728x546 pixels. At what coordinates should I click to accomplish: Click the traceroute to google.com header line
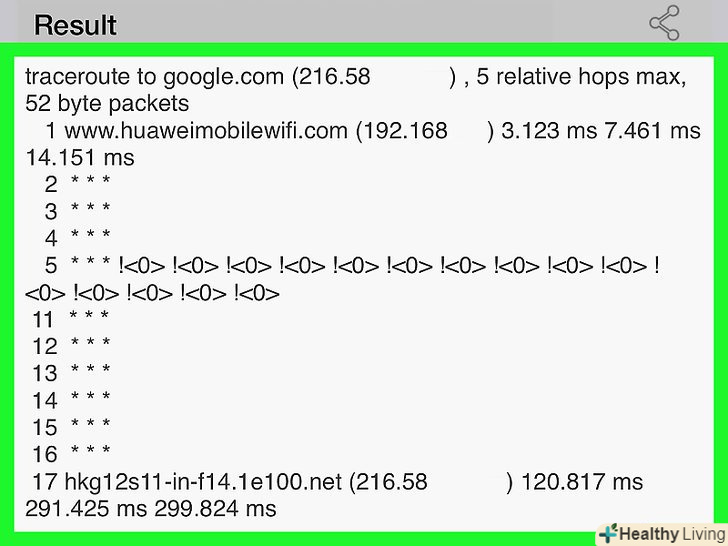pyautogui.click(x=355, y=77)
